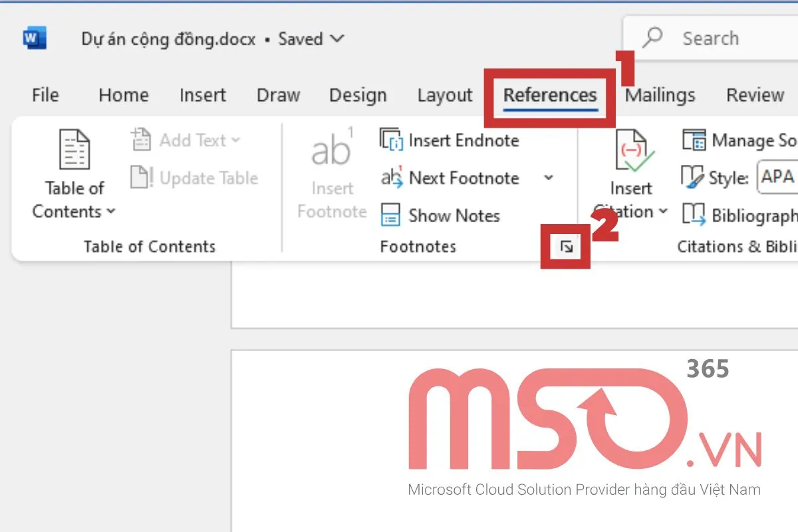The height and width of the screenshot is (532, 798).
Task: Open the citation Style combo box
Action: [x=777, y=177]
